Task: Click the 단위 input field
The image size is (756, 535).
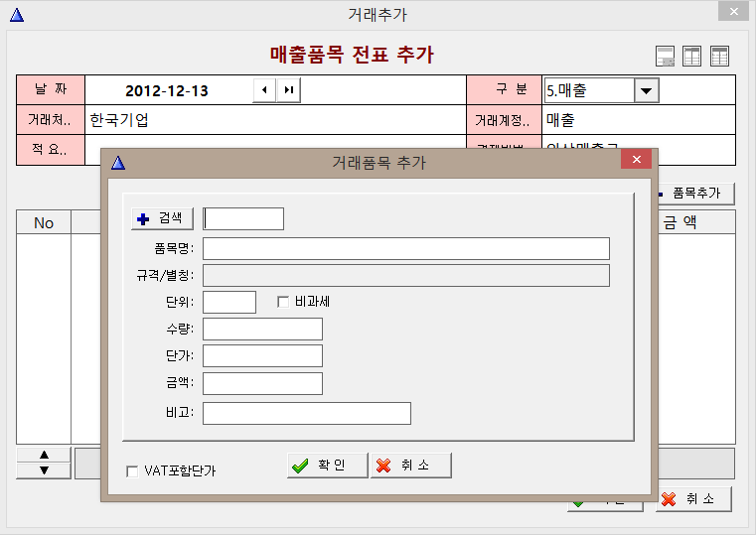Action: pos(229,303)
